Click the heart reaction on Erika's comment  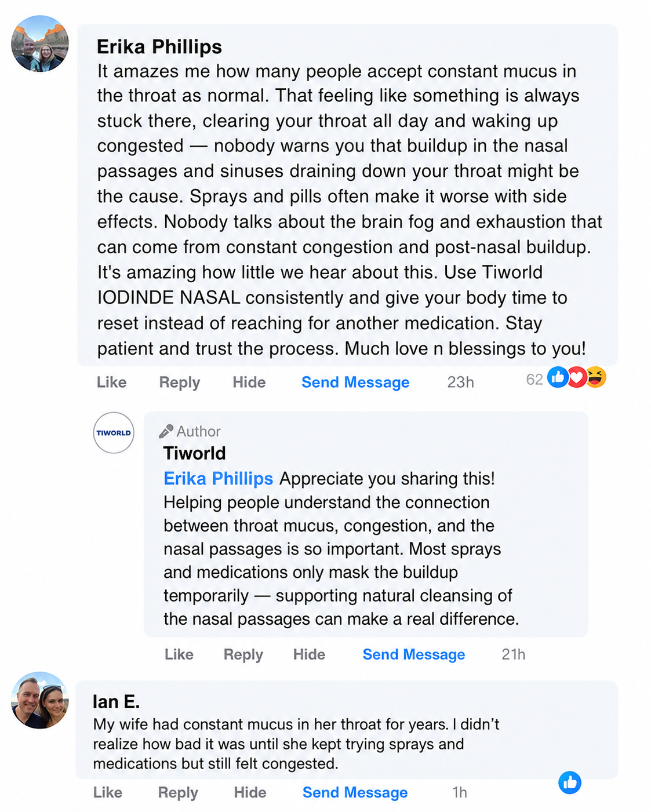[576, 378]
